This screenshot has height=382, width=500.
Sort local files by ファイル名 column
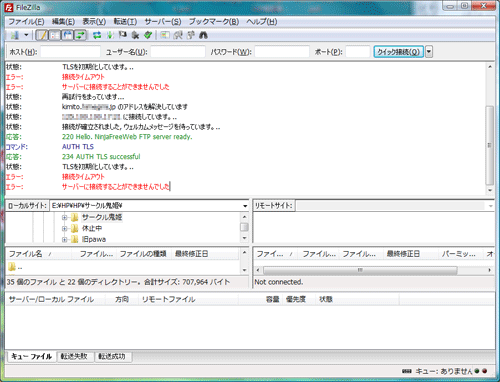39,254
